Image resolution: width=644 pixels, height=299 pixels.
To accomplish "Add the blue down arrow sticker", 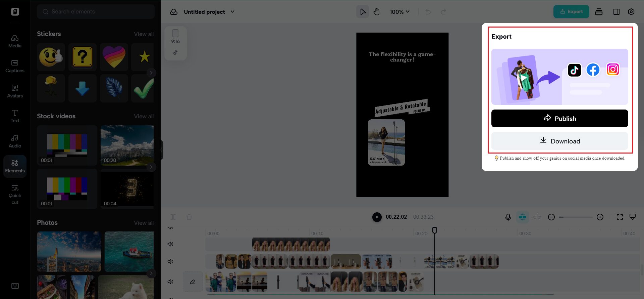I will (x=82, y=88).
